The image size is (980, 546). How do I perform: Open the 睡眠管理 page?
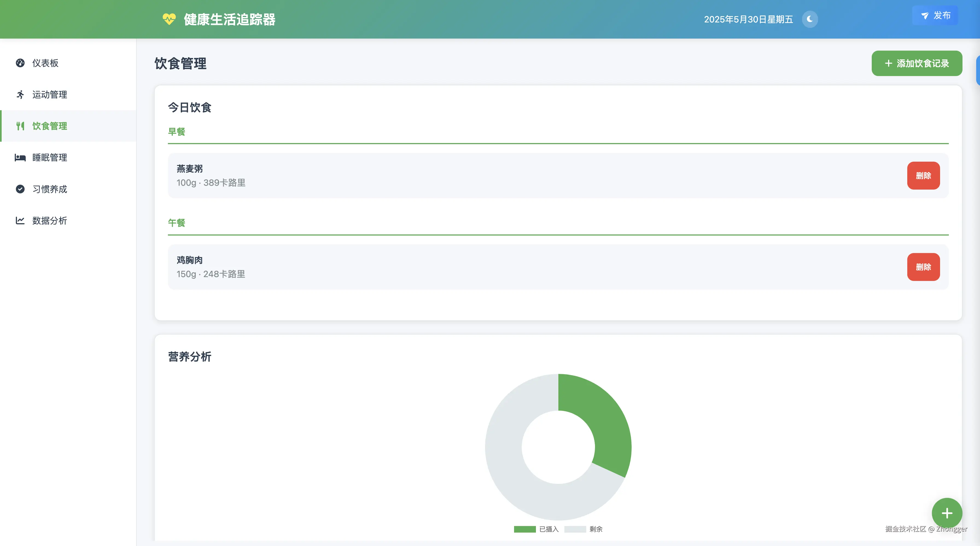[49, 158]
